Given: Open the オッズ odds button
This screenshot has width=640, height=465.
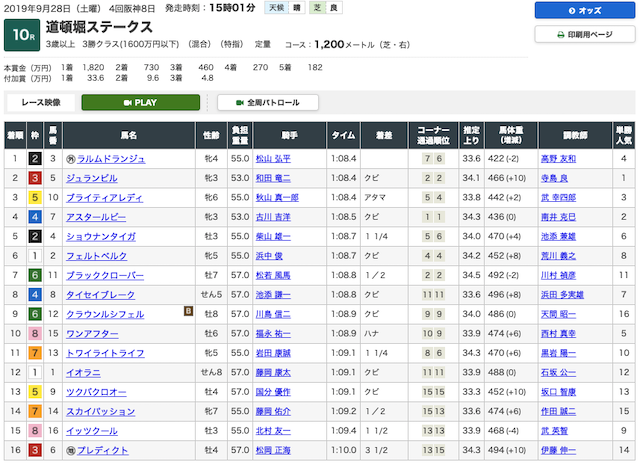Looking at the screenshot, I should [x=585, y=11].
